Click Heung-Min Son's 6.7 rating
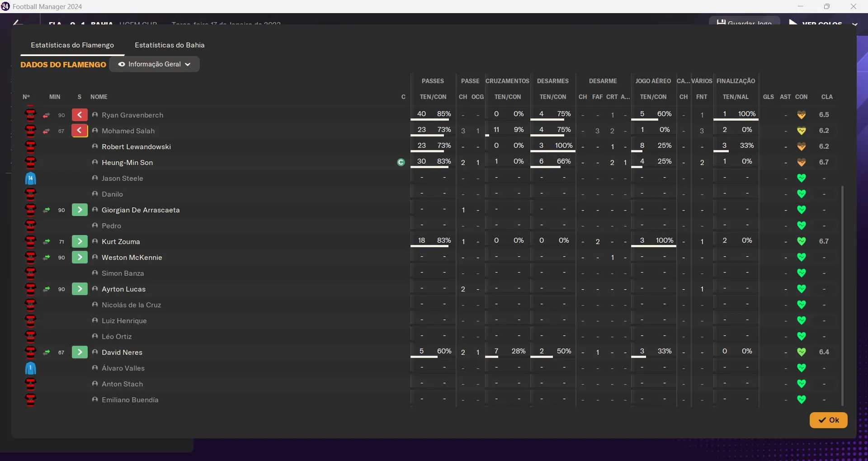The height and width of the screenshot is (461, 868). 824,162
